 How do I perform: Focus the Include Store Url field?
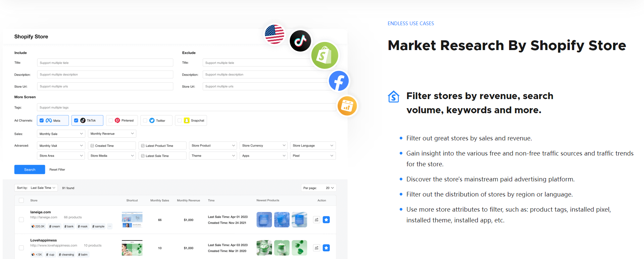coord(105,86)
